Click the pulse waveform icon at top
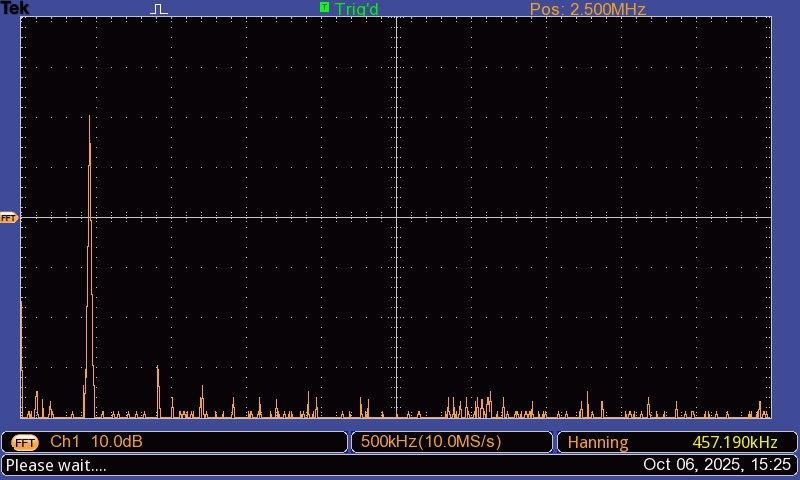Screen dimensions: 800x480 coord(160,9)
